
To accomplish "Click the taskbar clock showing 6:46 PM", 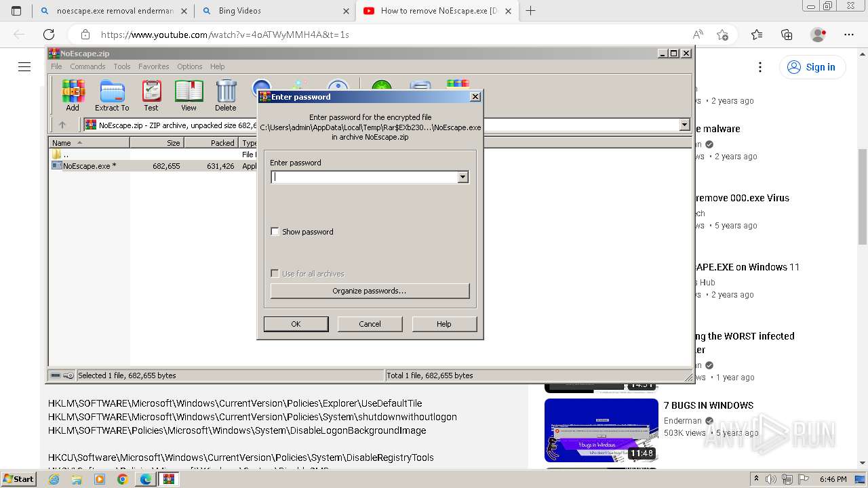I will pos(833,479).
